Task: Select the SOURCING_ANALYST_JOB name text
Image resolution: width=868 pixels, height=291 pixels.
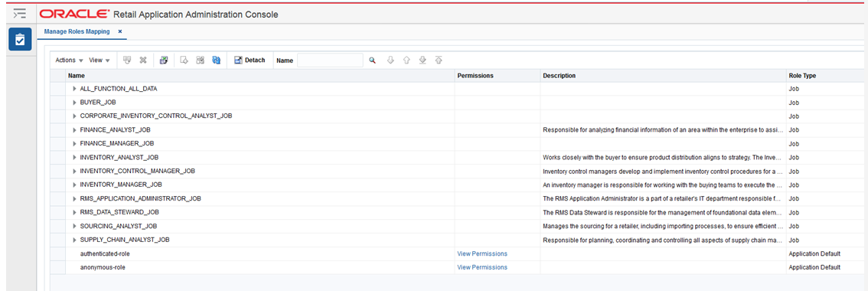Action: click(x=119, y=226)
